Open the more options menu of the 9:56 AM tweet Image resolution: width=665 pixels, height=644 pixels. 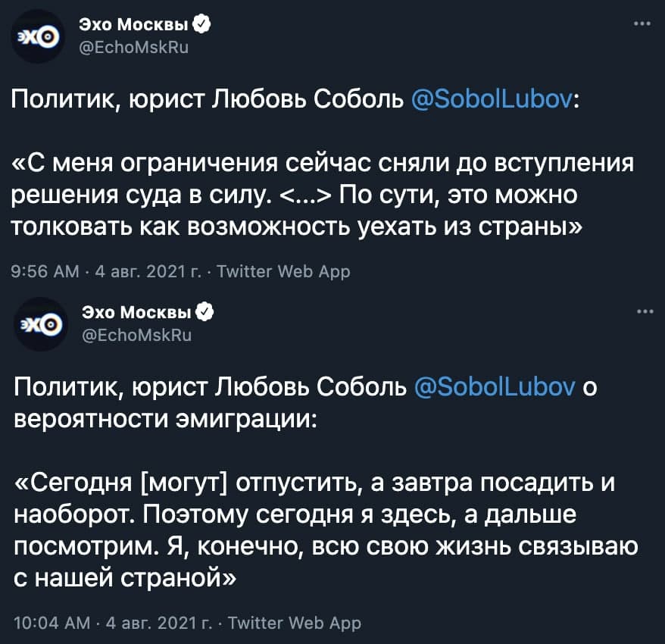click(642, 23)
